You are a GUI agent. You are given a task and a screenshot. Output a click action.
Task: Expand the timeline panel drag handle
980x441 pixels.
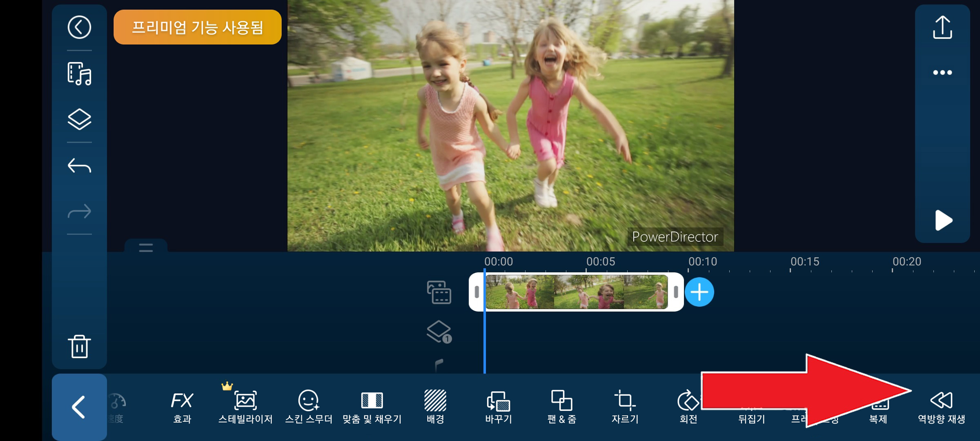click(146, 247)
